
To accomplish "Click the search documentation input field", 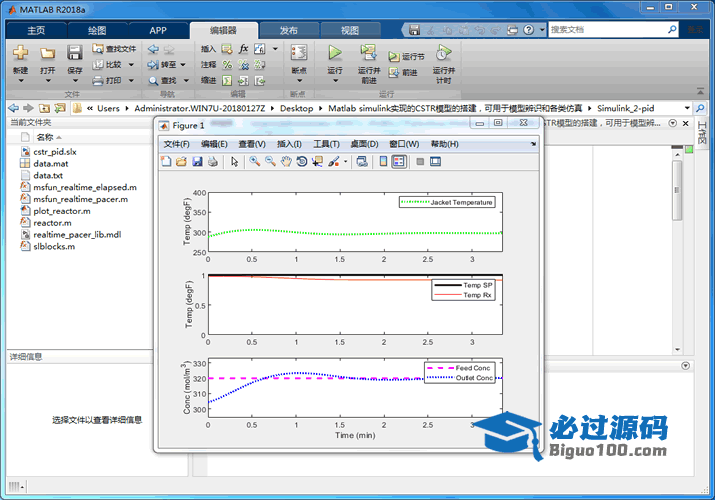I will click(608, 30).
